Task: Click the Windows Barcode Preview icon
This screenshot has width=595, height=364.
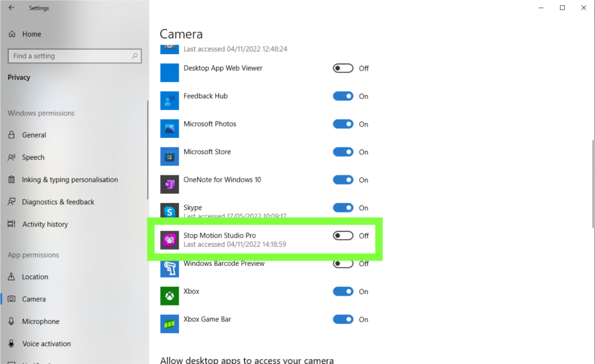Action: (169, 269)
